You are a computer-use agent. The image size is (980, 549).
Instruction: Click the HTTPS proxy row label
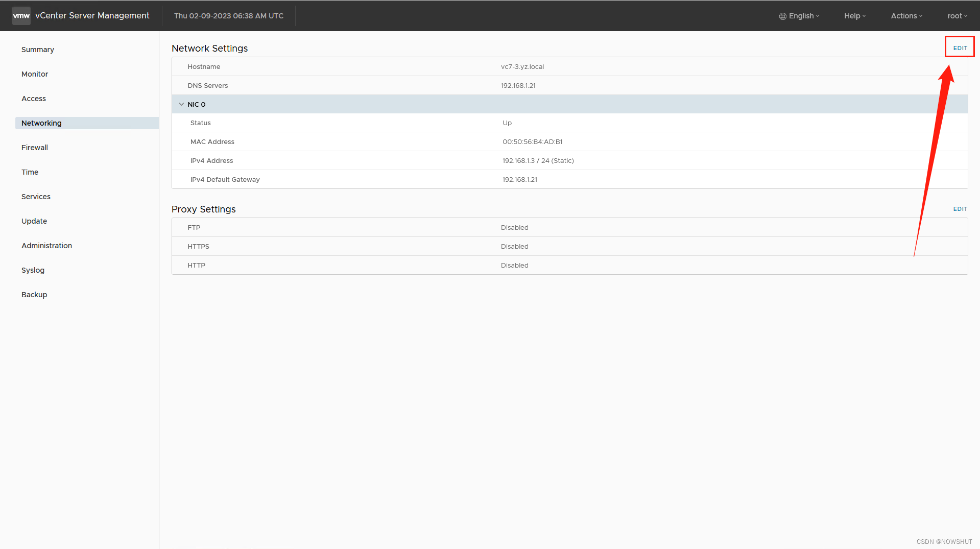199,247
